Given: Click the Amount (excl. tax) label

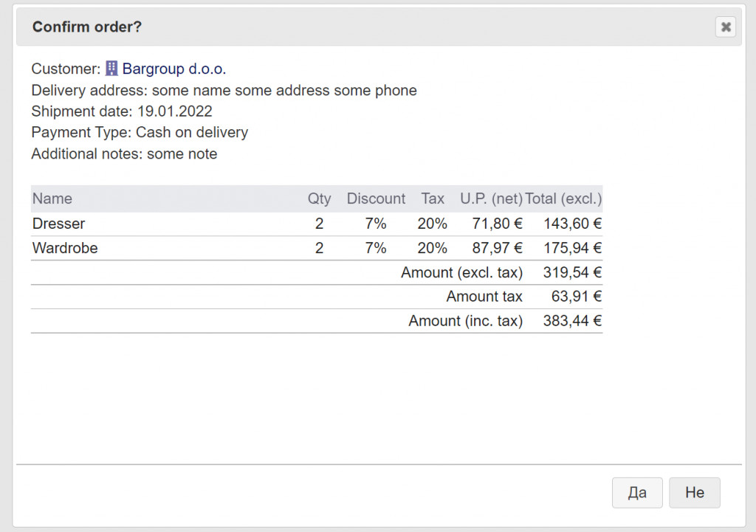Looking at the screenshot, I should point(461,272).
